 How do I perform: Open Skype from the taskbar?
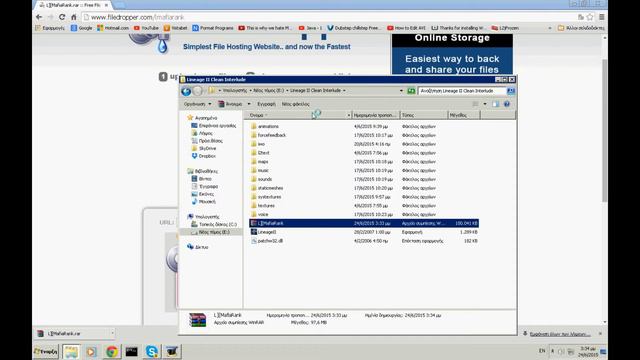coord(151,351)
